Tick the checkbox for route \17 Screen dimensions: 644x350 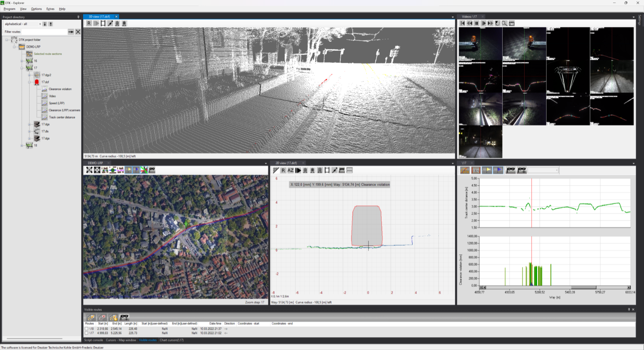click(x=87, y=333)
